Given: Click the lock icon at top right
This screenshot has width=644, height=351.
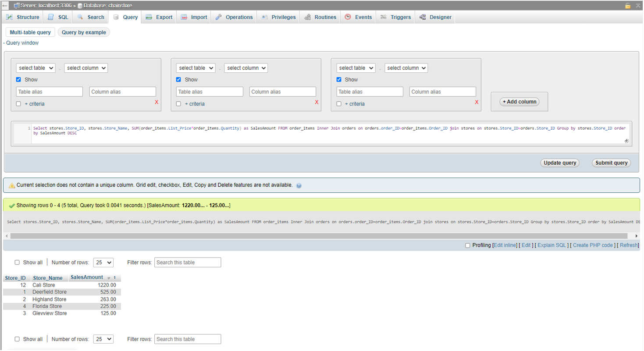Looking at the screenshot, I should pyautogui.click(x=628, y=6).
